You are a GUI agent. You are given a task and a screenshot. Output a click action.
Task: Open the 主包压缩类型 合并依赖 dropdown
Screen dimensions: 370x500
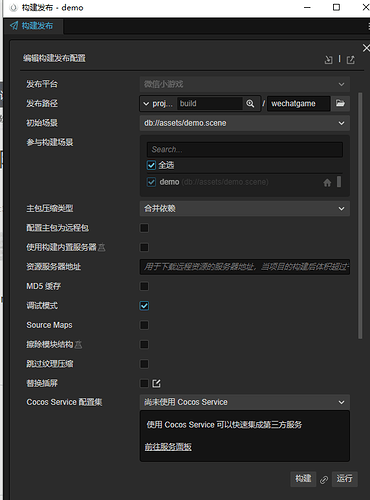point(245,209)
